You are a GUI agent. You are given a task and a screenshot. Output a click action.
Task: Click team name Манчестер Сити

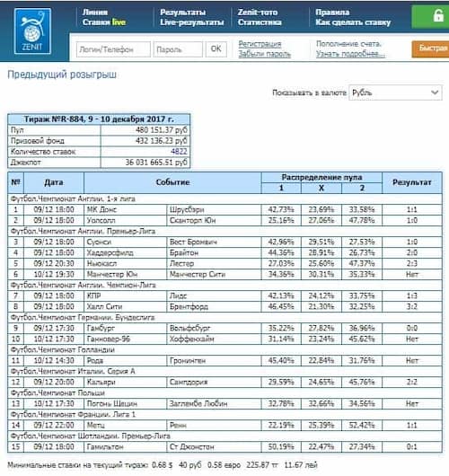(x=198, y=274)
